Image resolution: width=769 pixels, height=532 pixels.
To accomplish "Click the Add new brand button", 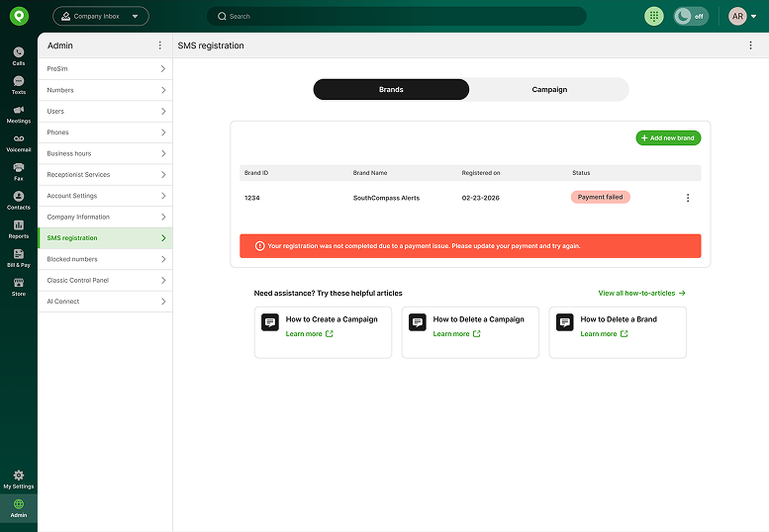I will pos(668,138).
